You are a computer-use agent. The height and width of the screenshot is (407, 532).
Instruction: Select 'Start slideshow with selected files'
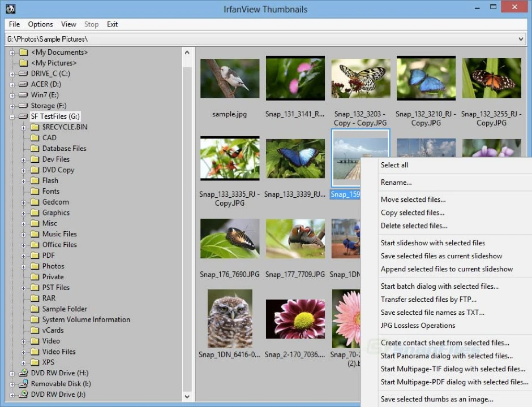(432, 243)
